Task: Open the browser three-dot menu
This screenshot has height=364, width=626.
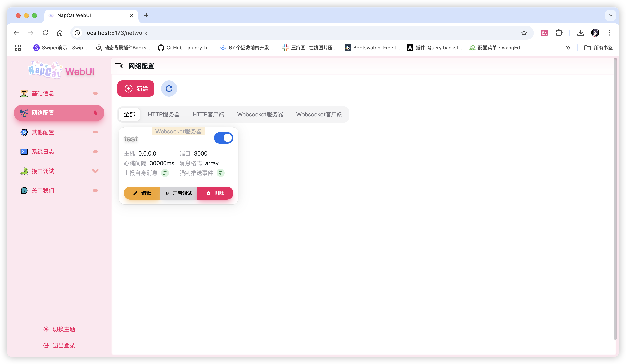Action: pyautogui.click(x=610, y=33)
